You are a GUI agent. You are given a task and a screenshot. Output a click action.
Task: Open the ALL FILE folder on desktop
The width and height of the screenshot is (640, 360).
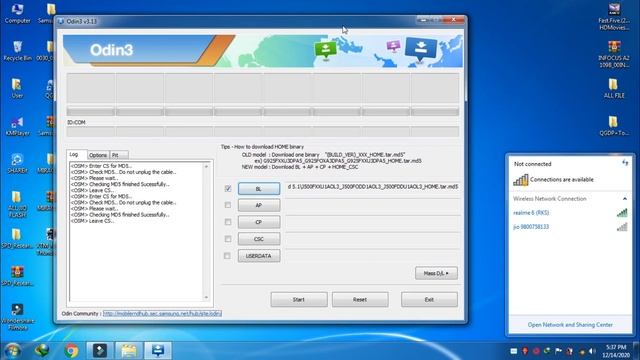point(614,88)
